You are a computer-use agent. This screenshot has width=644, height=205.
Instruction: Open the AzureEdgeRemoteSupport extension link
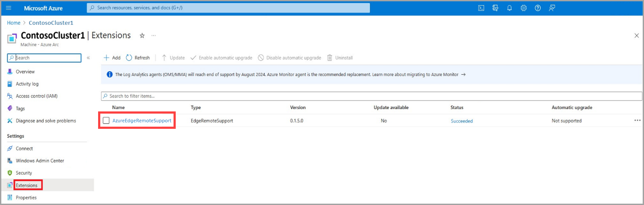pos(142,121)
